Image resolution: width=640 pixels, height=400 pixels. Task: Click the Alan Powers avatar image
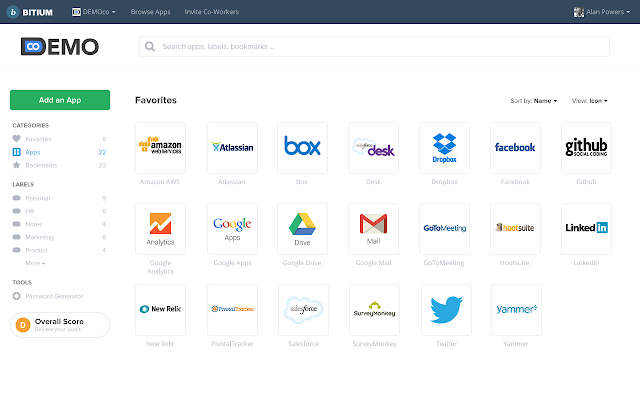click(579, 12)
